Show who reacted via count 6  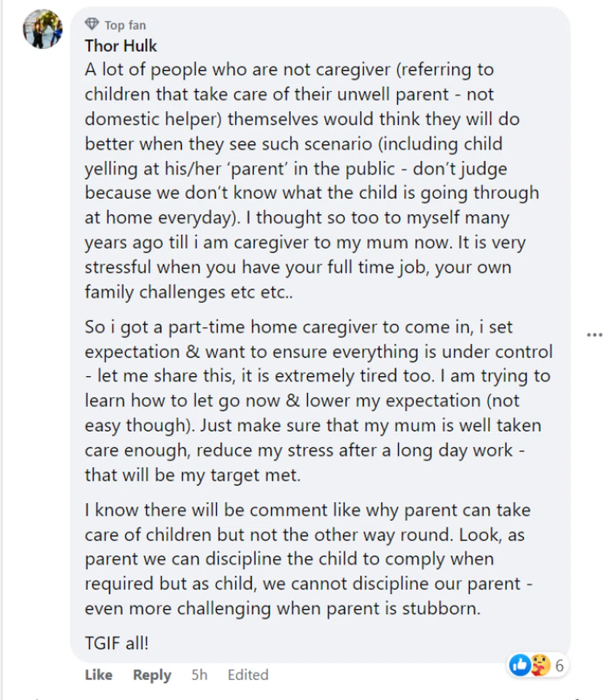click(559, 666)
